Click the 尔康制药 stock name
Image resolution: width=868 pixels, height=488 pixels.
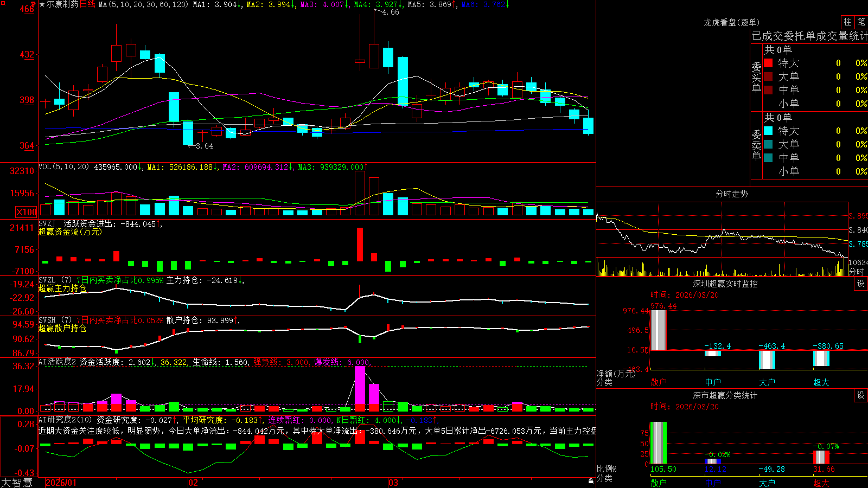coord(62,4)
